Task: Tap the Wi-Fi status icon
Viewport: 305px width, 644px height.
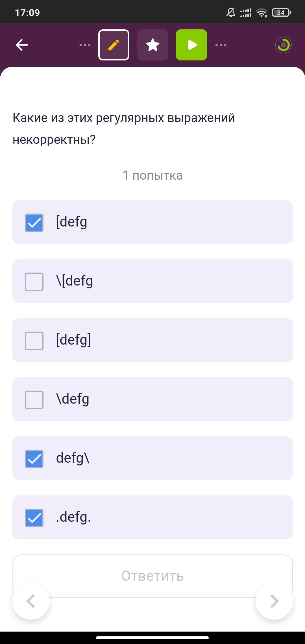Action: (x=262, y=13)
